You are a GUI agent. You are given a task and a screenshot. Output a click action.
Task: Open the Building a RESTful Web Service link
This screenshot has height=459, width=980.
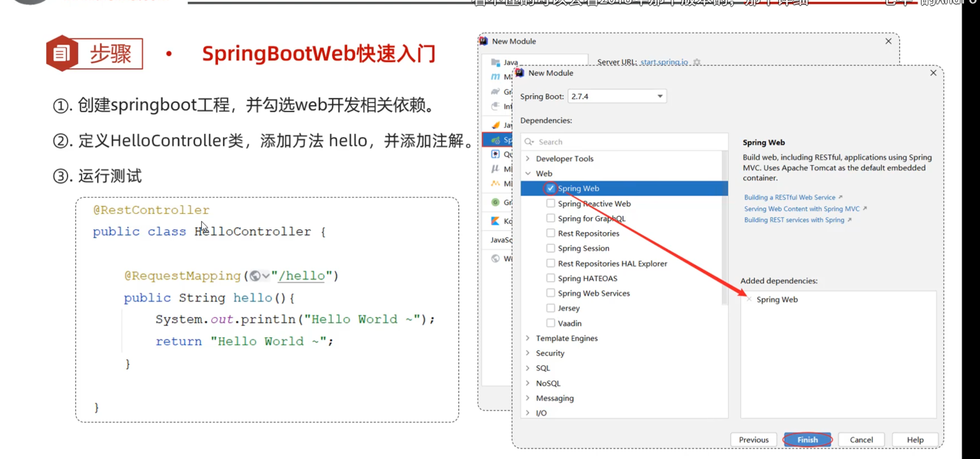coord(790,197)
